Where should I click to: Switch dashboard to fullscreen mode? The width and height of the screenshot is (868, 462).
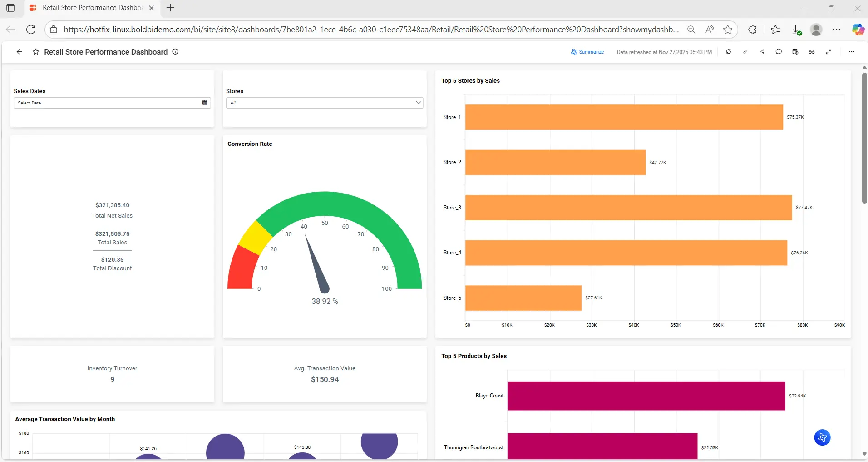(829, 52)
